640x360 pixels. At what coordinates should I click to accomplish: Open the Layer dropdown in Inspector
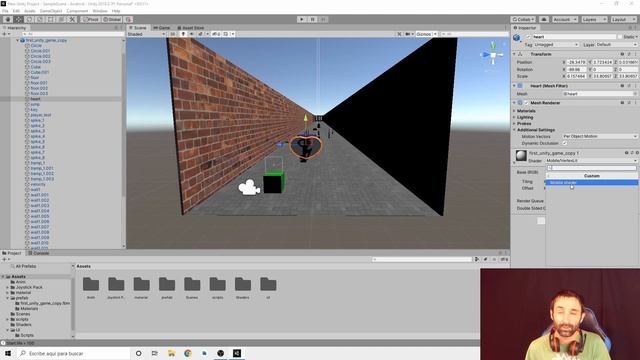click(616, 44)
